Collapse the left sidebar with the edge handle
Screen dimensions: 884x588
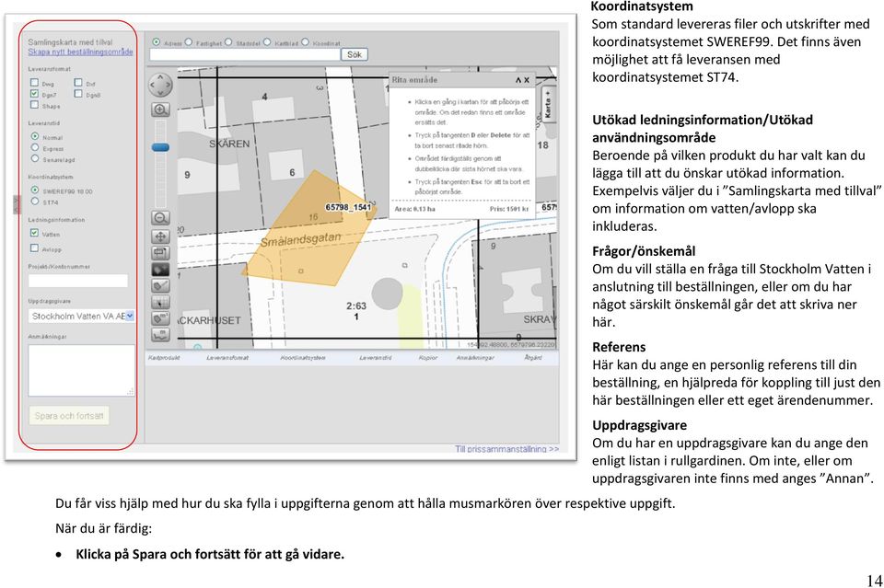click(17, 204)
